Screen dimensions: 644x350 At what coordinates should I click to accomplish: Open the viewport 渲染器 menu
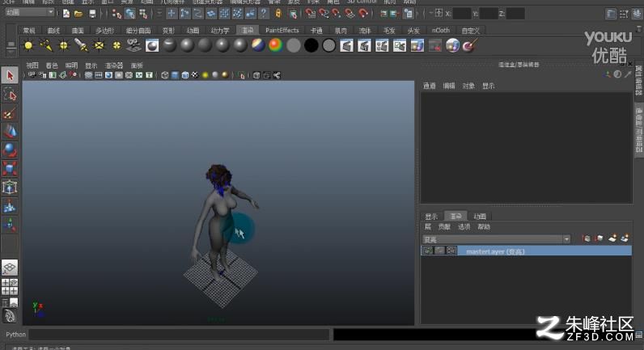coord(114,65)
